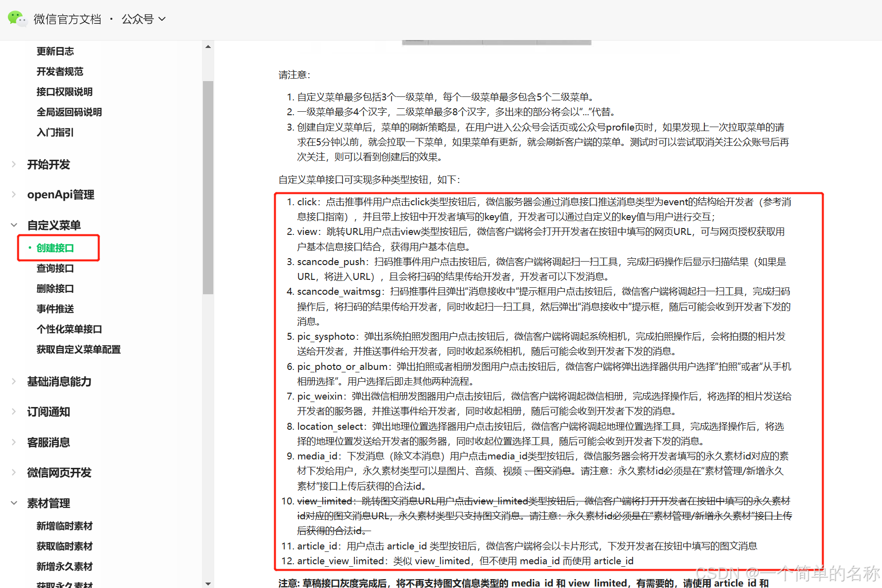Open 微信网页开发 section title
The image size is (882, 588).
59,472
